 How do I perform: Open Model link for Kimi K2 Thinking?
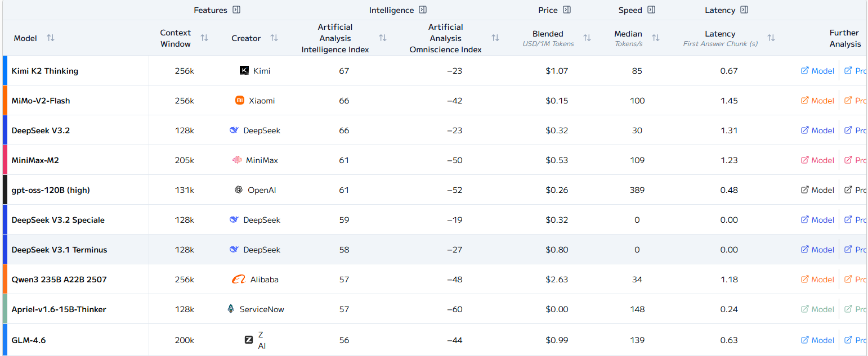(x=817, y=71)
